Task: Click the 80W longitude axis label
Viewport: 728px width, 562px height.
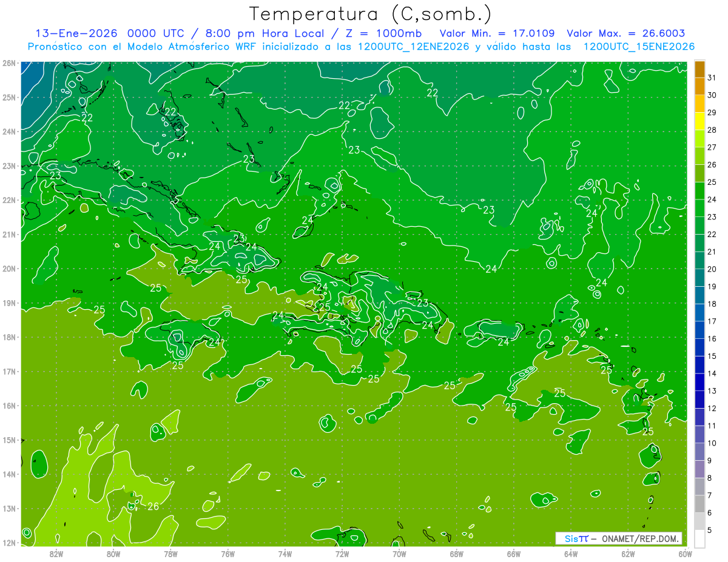Action: coord(113,554)
